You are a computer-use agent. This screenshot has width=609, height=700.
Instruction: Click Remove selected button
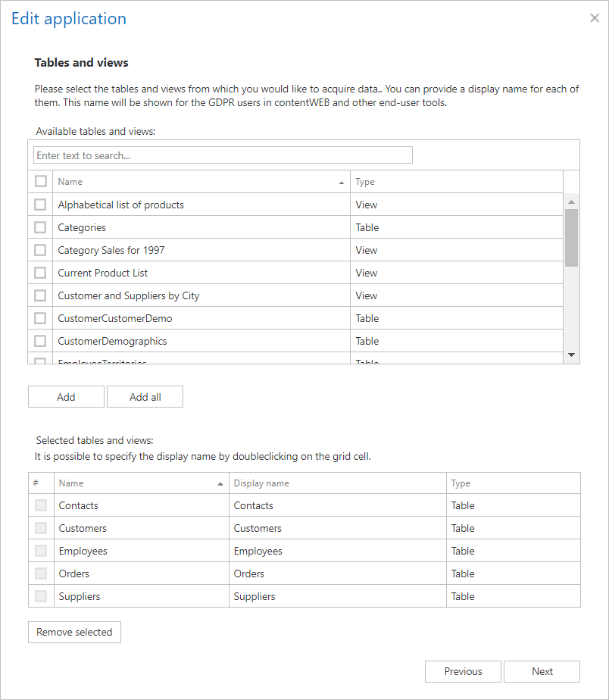74,632
